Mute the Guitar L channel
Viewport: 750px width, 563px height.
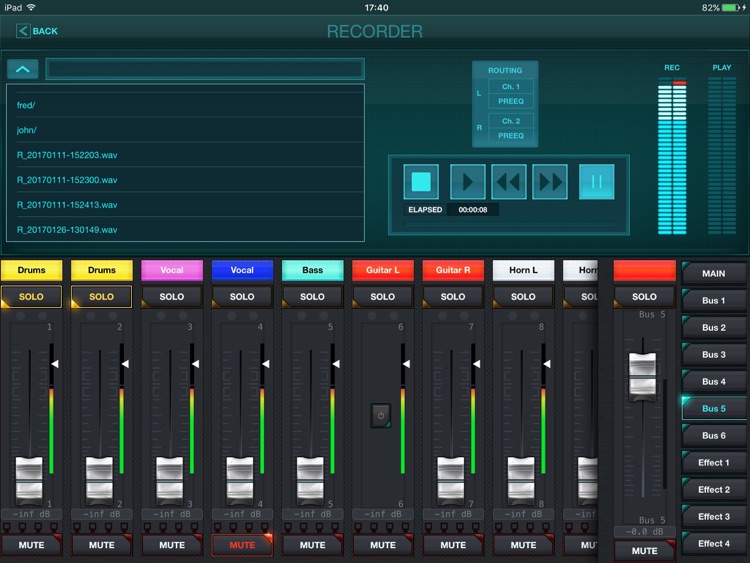point(382,545)
